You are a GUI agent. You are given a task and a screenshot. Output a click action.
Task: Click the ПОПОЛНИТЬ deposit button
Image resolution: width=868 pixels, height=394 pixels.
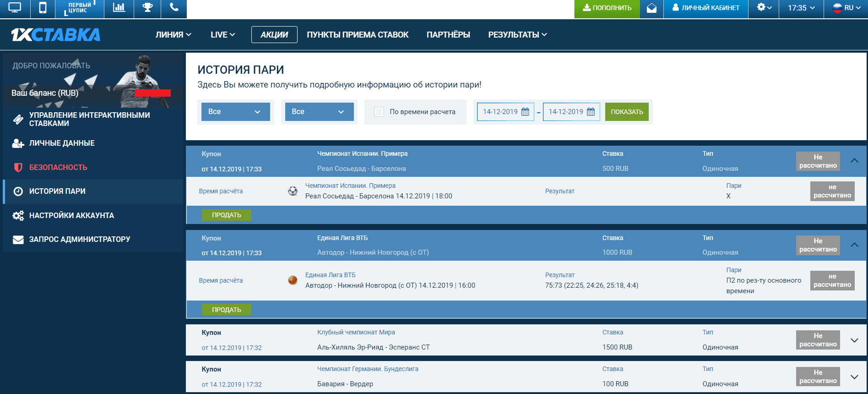point(607,8)
